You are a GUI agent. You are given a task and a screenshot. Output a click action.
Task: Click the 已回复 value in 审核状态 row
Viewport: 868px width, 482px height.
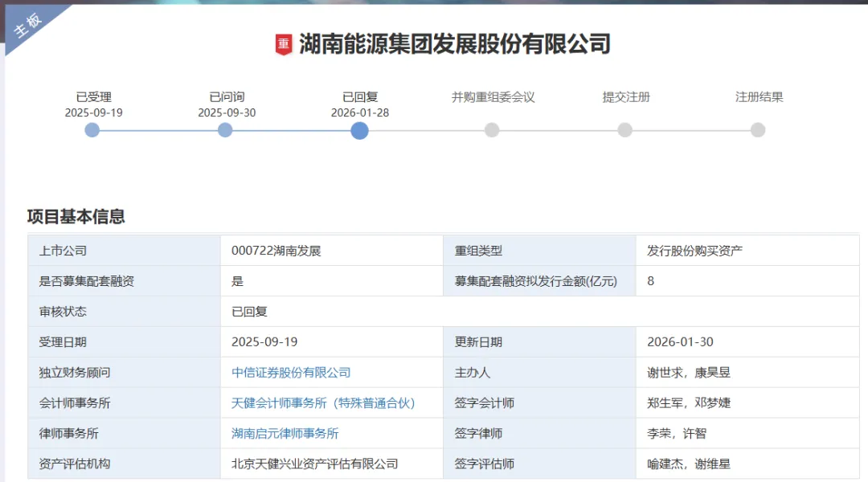coord(249,312)
